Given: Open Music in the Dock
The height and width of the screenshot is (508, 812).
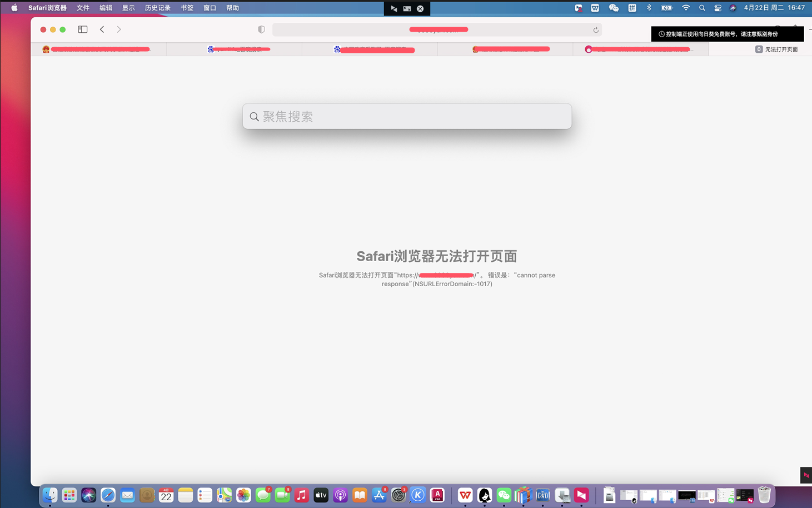Looking at the screenshot, I should coord(302,495).
